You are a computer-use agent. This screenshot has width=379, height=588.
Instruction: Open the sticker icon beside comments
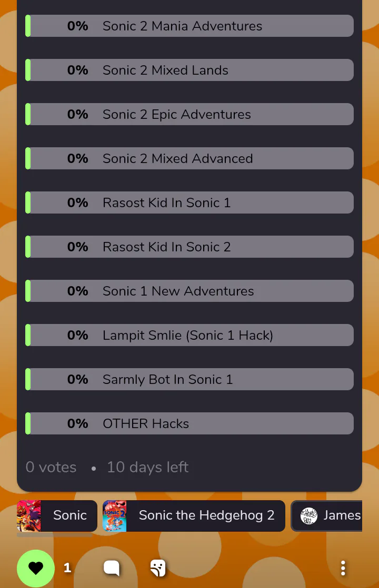pos(158,568)
